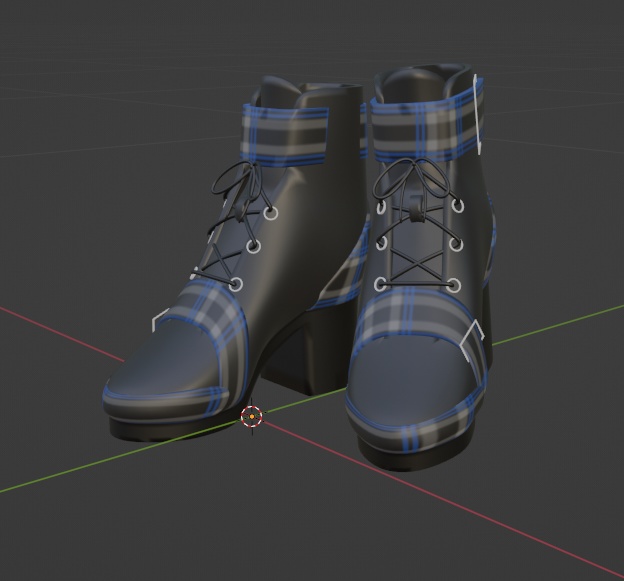
Task: Select the left boot's dark toe cap
Action: [167, 360]
